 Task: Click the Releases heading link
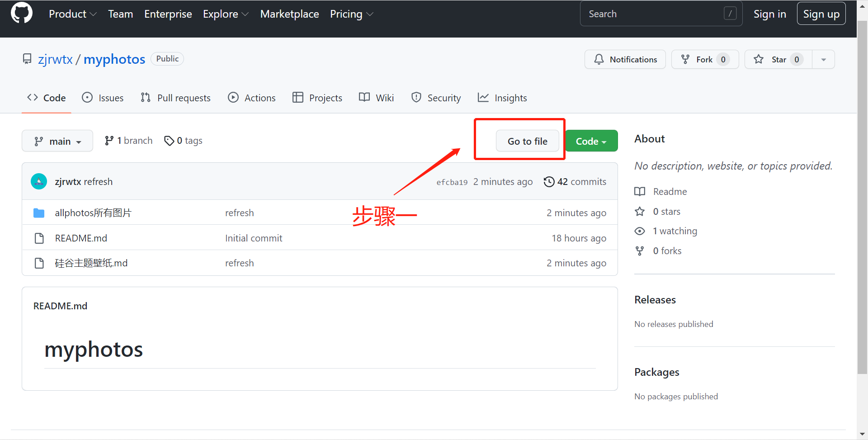(x=655, y=300)
